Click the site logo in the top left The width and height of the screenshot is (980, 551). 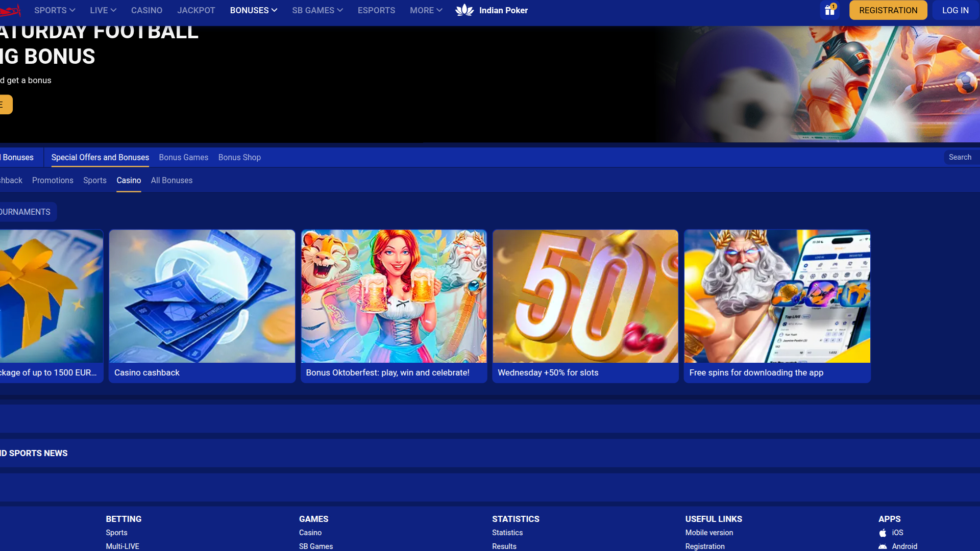(9, 10)
